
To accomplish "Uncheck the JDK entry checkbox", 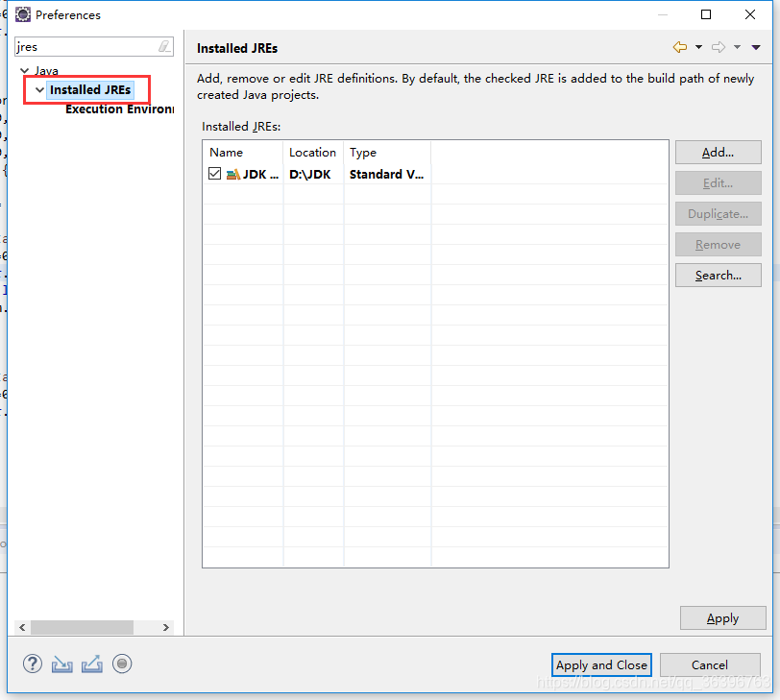I will pyautogui.click(x=214, y=174).
